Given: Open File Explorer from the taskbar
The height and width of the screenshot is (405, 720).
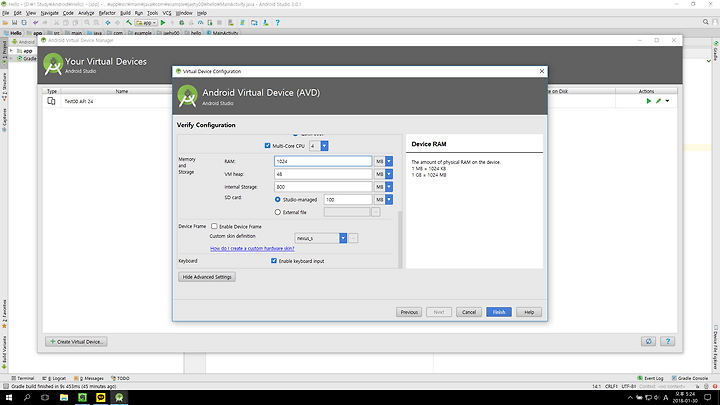Looking at the screenshot, I should pos(64,398).
